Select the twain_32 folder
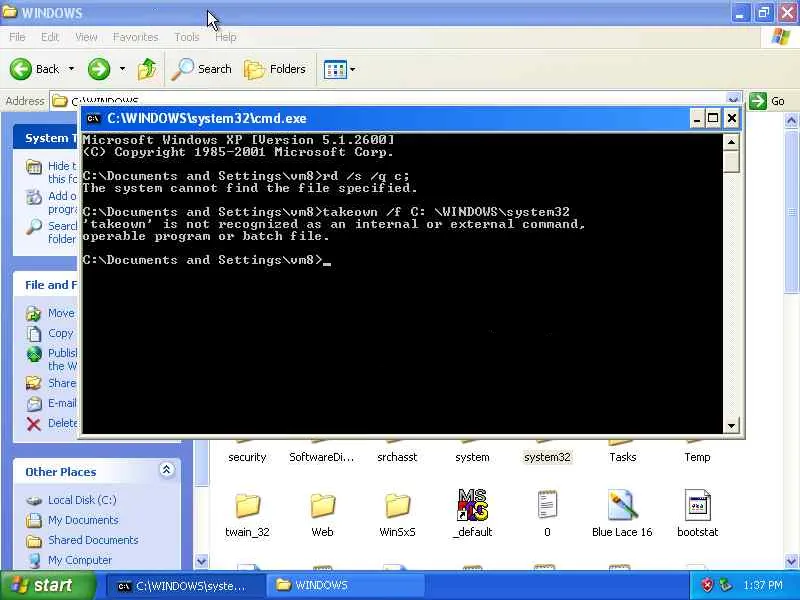The image size is (800, 600). [247, 514]
